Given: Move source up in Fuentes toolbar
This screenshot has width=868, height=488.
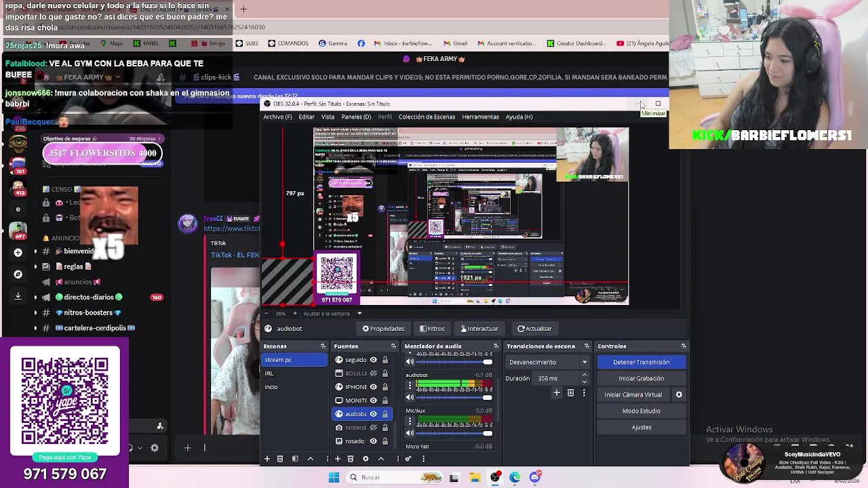Looking at the screenshot, I should (x=381, y=459).
